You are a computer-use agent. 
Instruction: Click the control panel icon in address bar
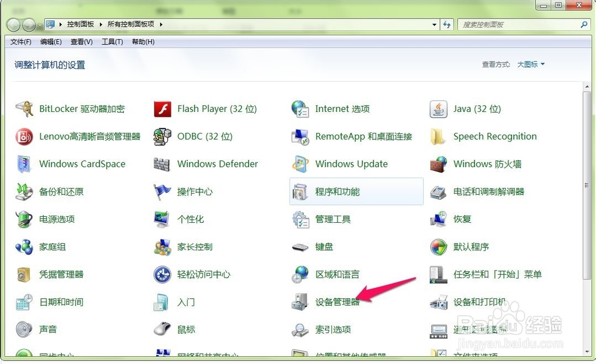coord(50,24)
